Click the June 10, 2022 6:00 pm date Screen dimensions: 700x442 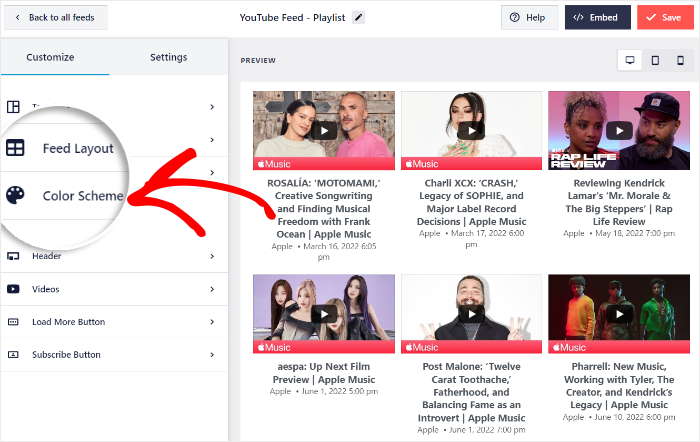click(634, 417)
